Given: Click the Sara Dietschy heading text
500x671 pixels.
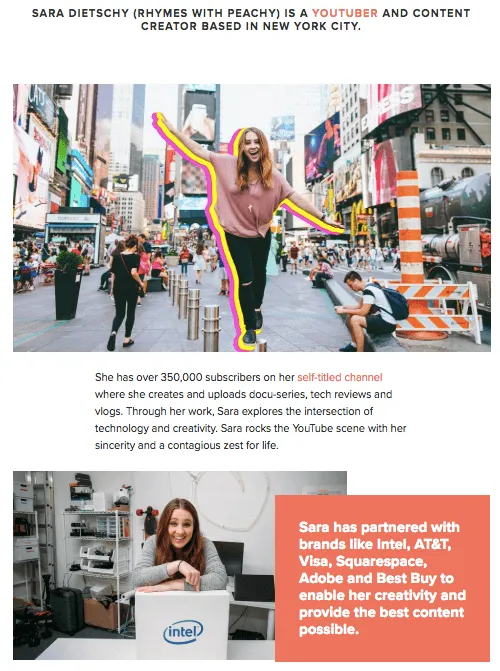Looking at the screenshot, I should tap(251, 20).
